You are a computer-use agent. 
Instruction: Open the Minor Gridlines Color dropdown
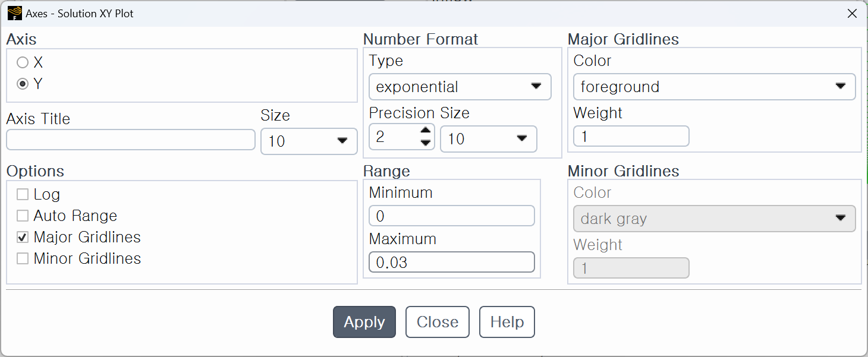[714, 219]
